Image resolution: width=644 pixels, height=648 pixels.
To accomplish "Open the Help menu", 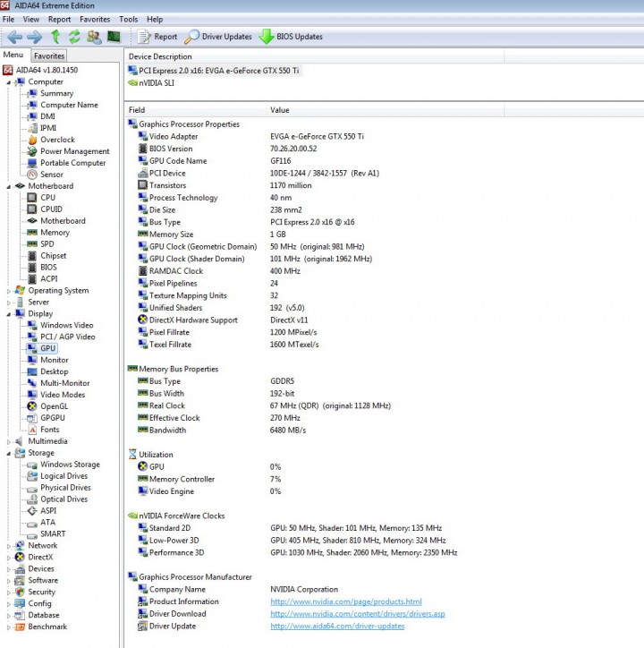I will (155, 20).
